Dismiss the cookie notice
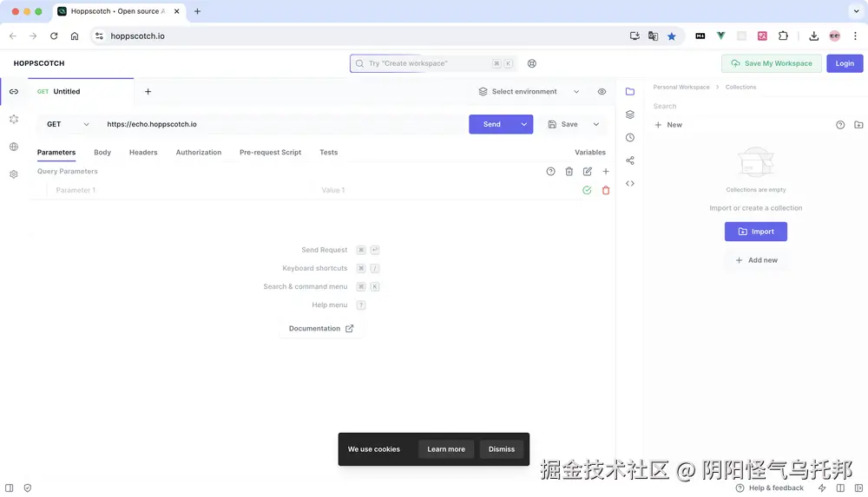This screenshot has width=868, height=497. pos(502,449)
